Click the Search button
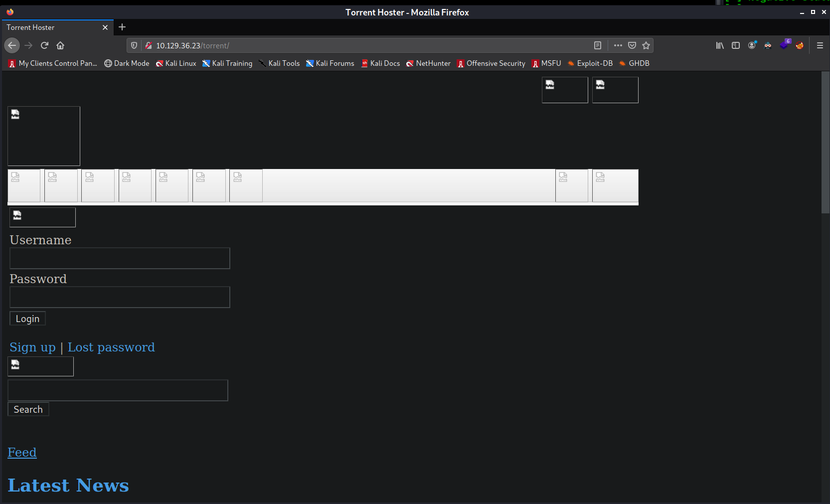830x504 pixels. pyautogui.click(x=28, y=409)
